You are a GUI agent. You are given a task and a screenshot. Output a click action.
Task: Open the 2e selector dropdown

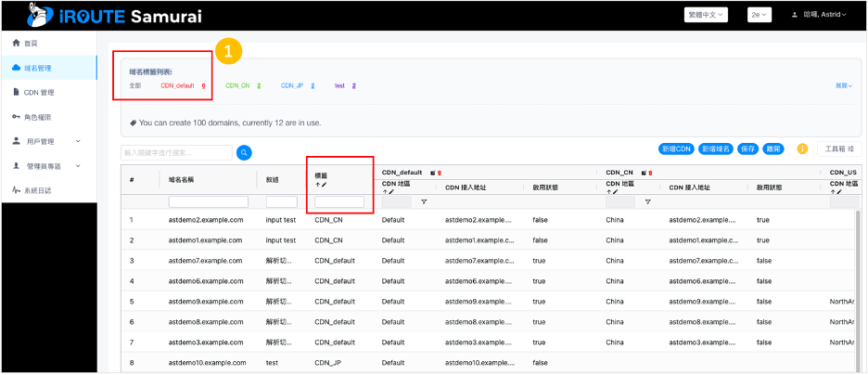pyautogui.click(x=759, y=15)
